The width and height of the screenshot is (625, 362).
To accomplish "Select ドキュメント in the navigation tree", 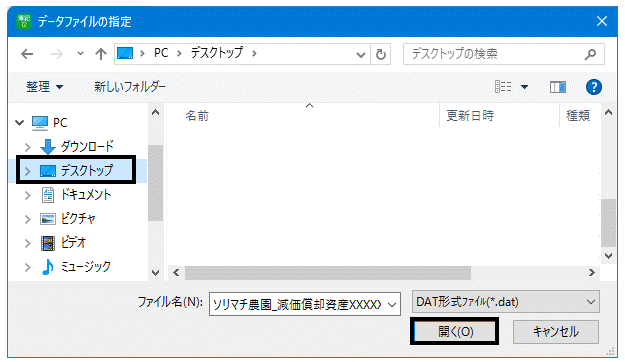I will coord(85,195).
